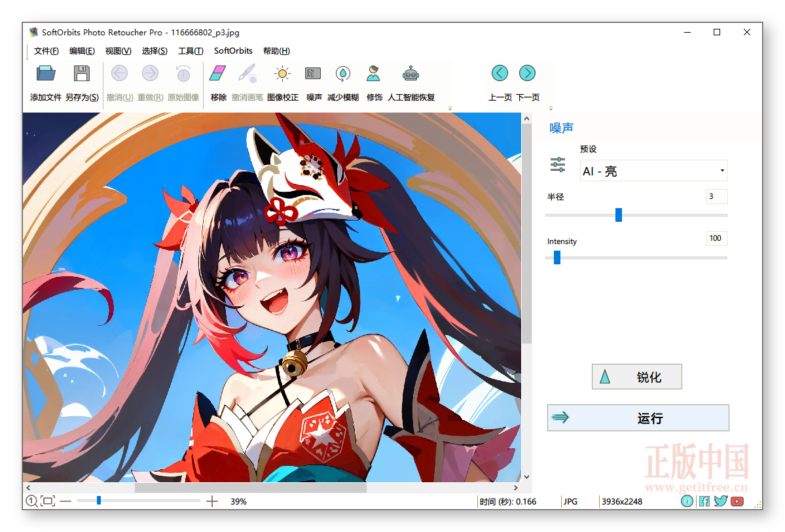Click the Redo (重做) arrow icon

(150, 73)
